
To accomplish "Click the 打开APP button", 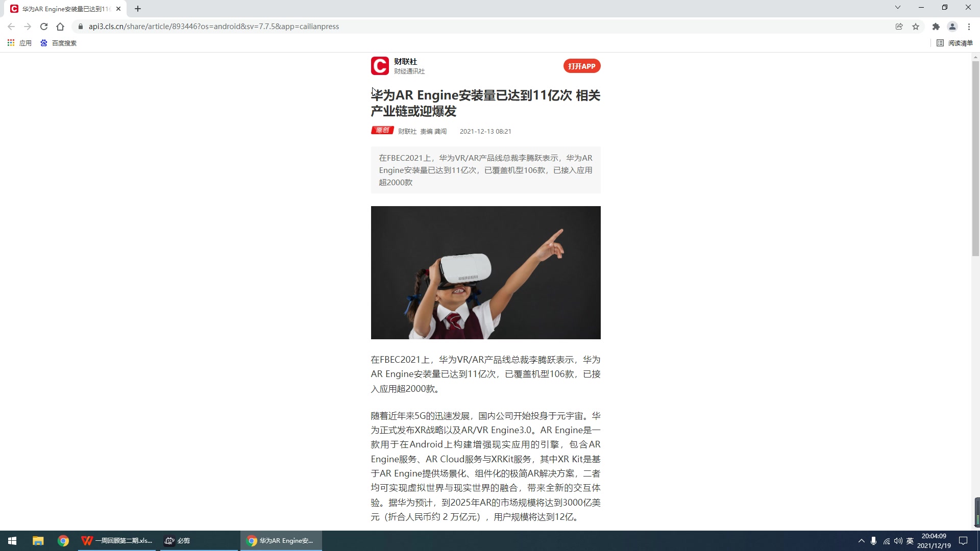I will [x=582, y=66].
